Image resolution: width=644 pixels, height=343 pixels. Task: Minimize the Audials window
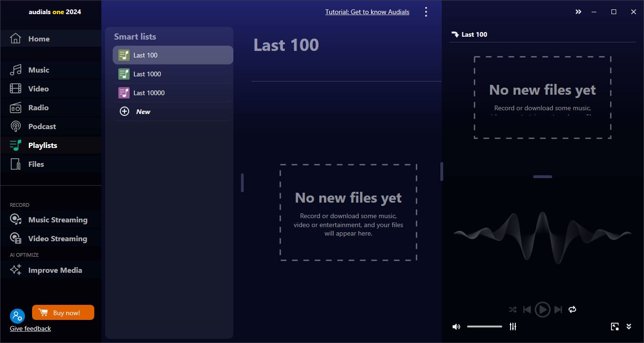tap(594, 12)
